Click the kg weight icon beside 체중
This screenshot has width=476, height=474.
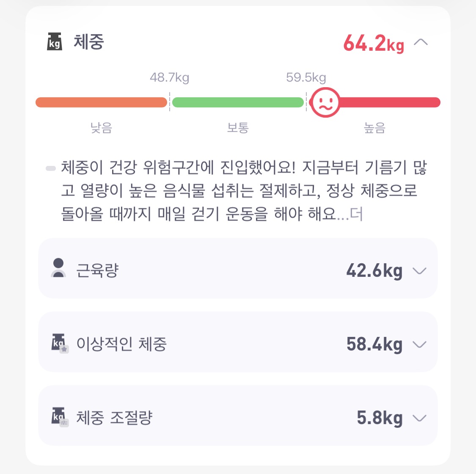click(55, 41)
